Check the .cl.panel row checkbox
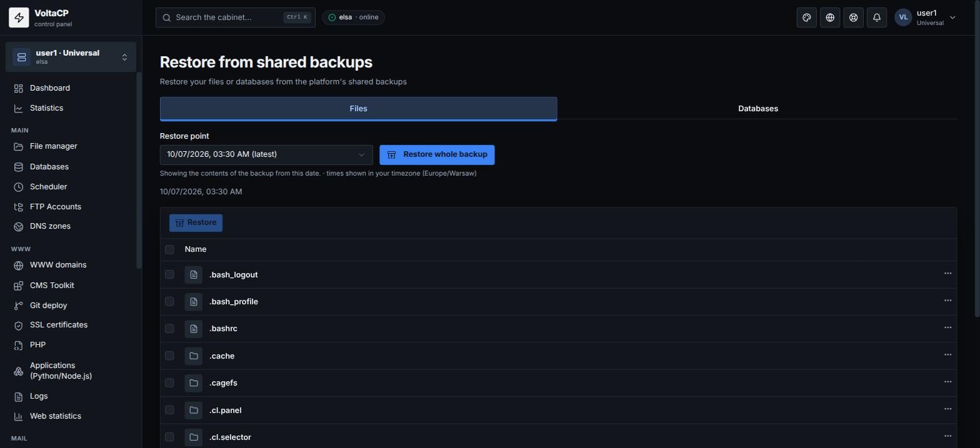This screenshot has height=448, width=980. tap(169, 410)
